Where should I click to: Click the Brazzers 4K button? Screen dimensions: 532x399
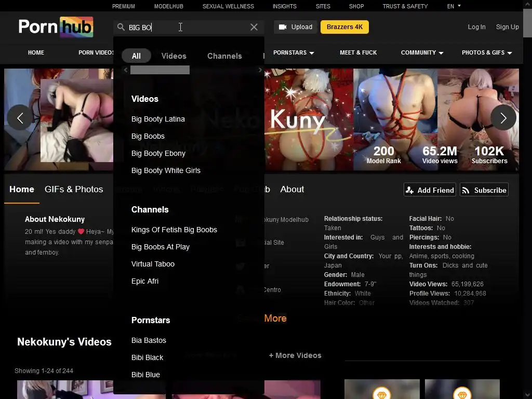pyautogui.click(x=344, y=27)
